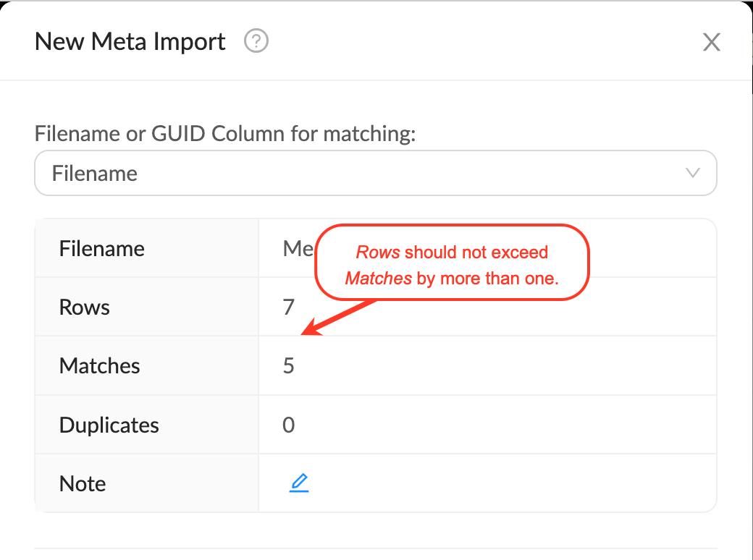Click the Filename row label in table

[102, 249]
